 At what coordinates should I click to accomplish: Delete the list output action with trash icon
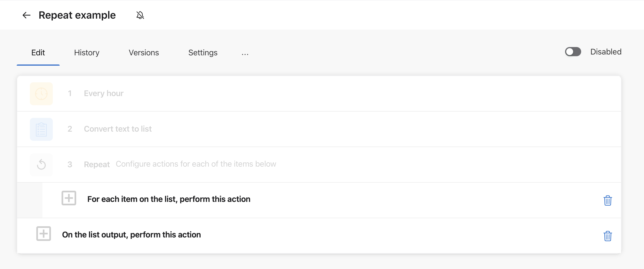(x=608, y=236)
